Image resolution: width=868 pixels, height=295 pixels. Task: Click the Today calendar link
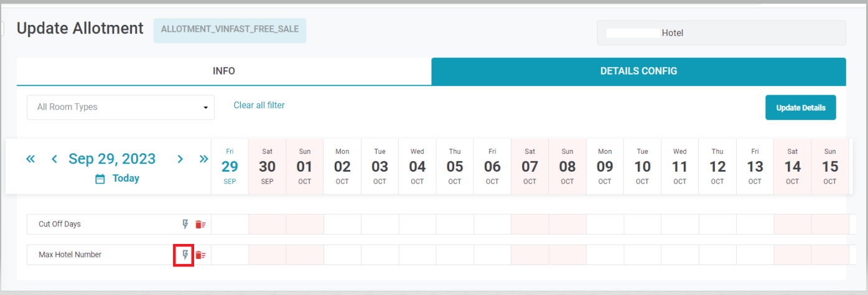[118, 179]
